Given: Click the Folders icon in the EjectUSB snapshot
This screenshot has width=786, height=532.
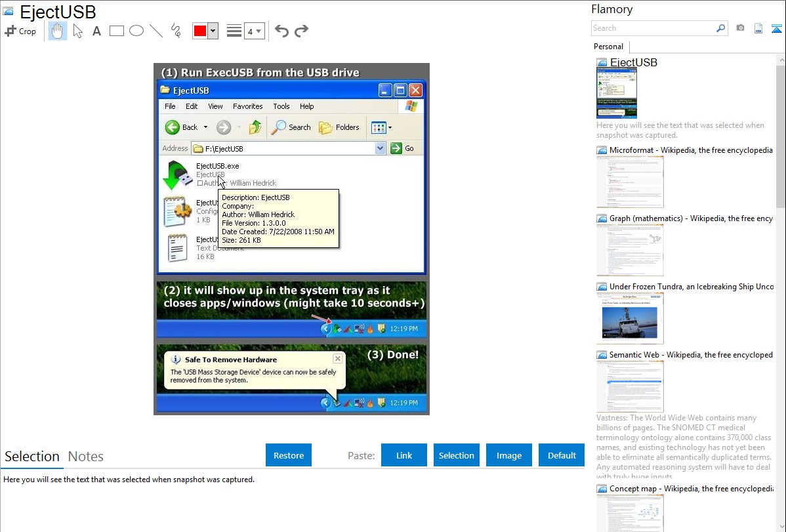Looking at the screenshot, I should pyautogui.click(x=326, y=127).
